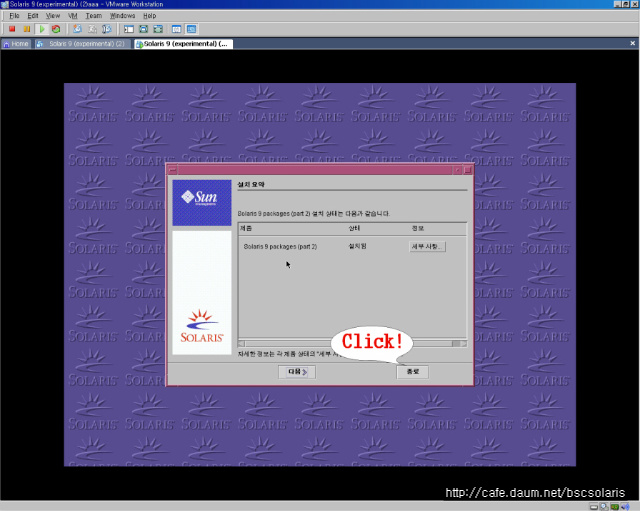Switch to the Solaris 9 (experimental) (2) tab
The image size is (640, 511).
point(82,44)
